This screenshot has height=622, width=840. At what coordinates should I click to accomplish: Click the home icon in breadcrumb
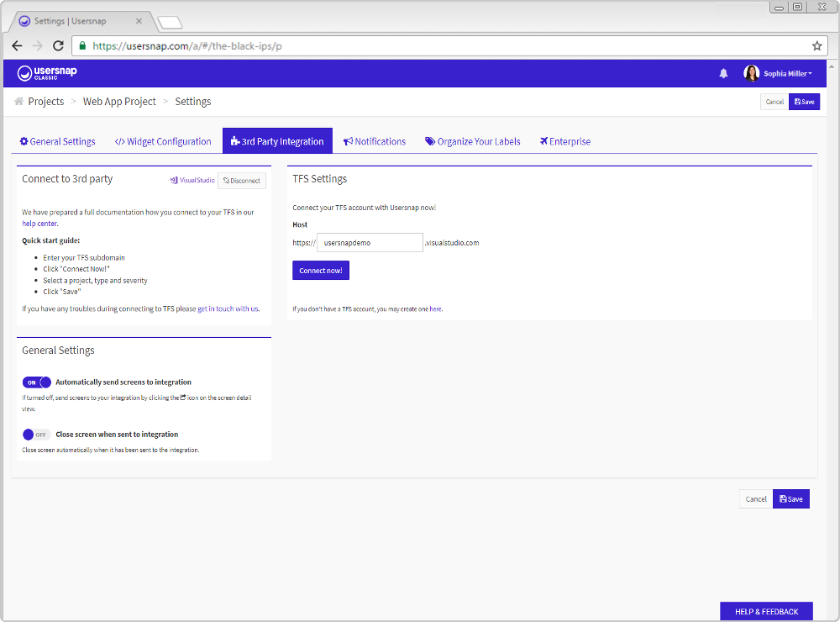click(x=18, y=102)
